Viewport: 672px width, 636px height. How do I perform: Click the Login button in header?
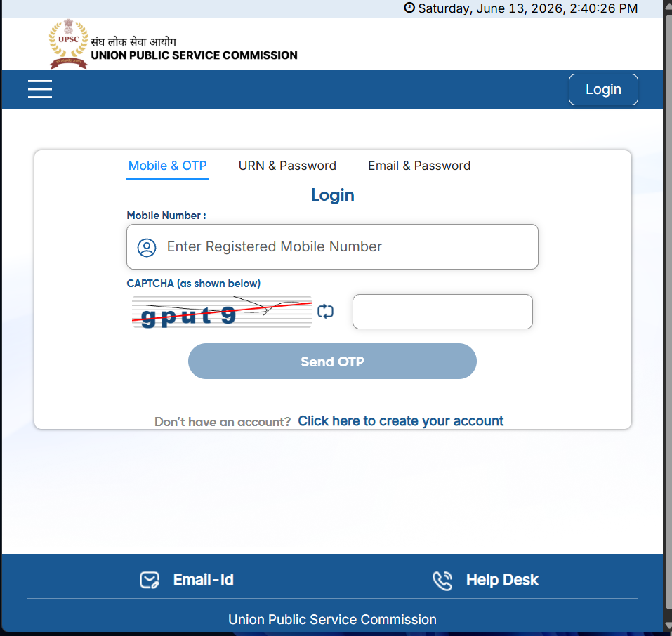(603, 89)
